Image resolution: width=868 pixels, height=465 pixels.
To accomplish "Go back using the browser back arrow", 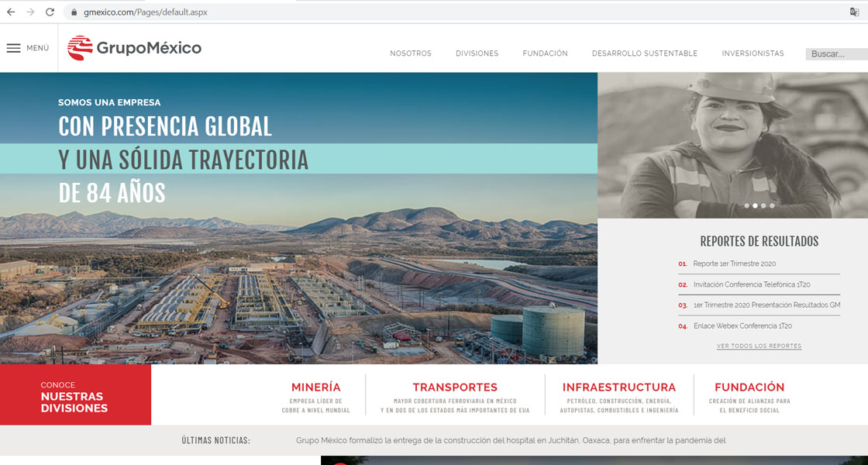I will coord(11,12).
